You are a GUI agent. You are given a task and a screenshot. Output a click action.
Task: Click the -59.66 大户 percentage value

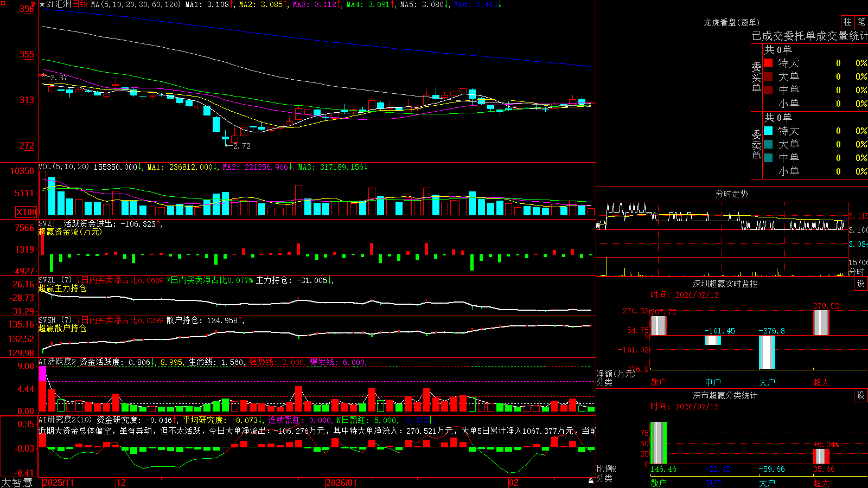(771, 469)
